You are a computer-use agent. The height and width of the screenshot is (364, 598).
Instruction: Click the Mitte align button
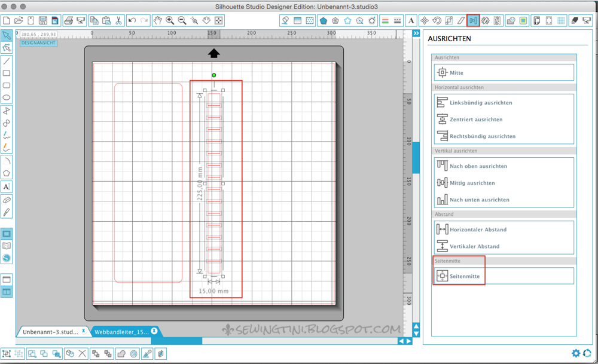pyautogui.click(x=504, y=72)
